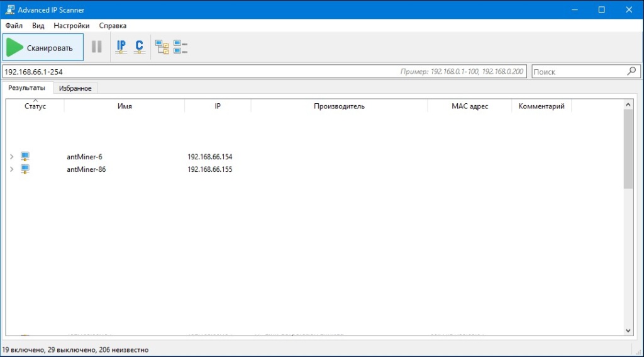Click the scrollbar up arrow
The width and height of the screenshot is (644, 357).
click(628, 105)
